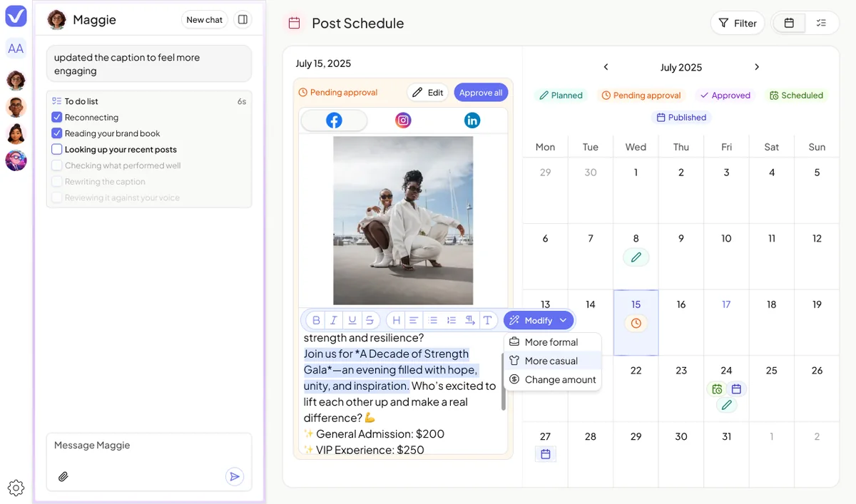The image size is (856, 504).
Task: Open the Filter options
Action: coord(738,23)
